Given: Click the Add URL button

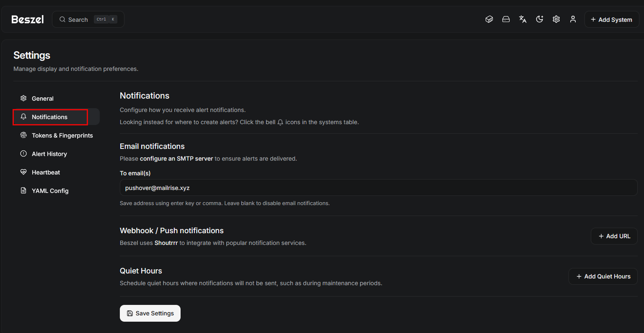Looking at the screenshot, I should point(614,236).
